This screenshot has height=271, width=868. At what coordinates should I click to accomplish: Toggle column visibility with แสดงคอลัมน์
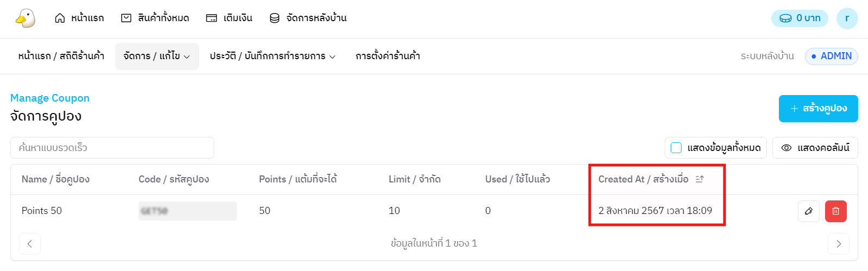[815, 148]
